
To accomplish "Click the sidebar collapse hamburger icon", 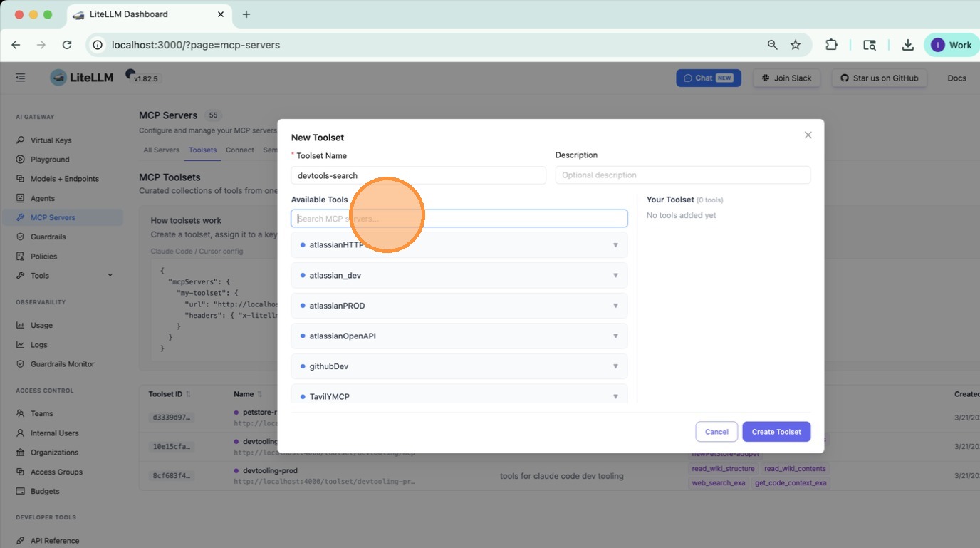I will point(20,78).
